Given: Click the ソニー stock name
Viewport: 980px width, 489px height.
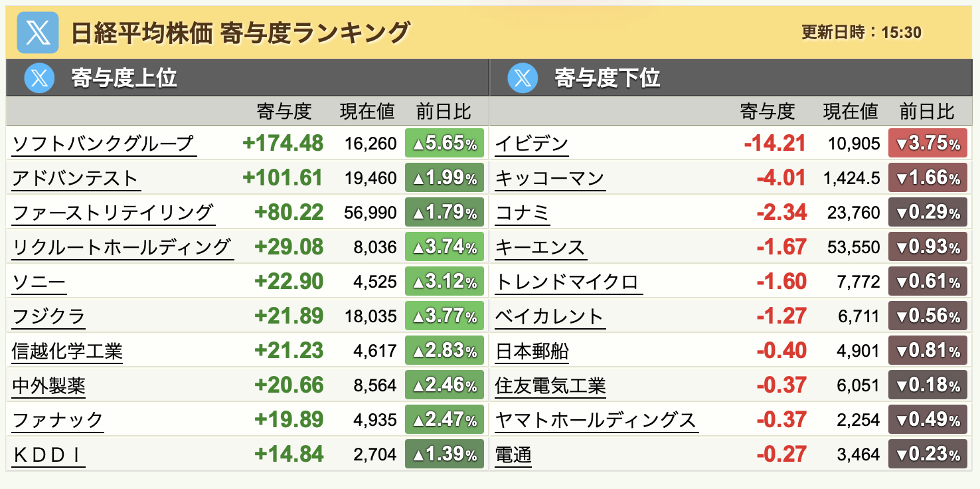Looking at the screenshot, I should [39, 282].
